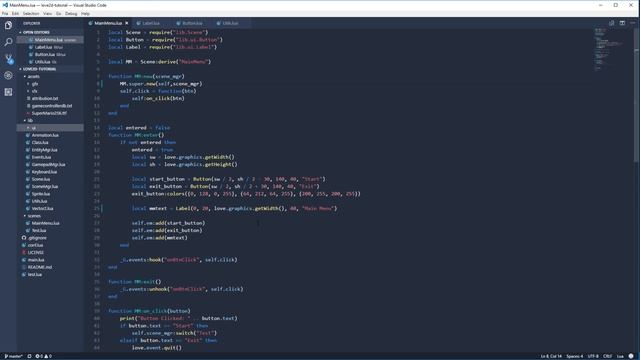The width and height of the screenshot is (640, 360).
Task: Open Animation.lua in lib
Action: point(50,135)
